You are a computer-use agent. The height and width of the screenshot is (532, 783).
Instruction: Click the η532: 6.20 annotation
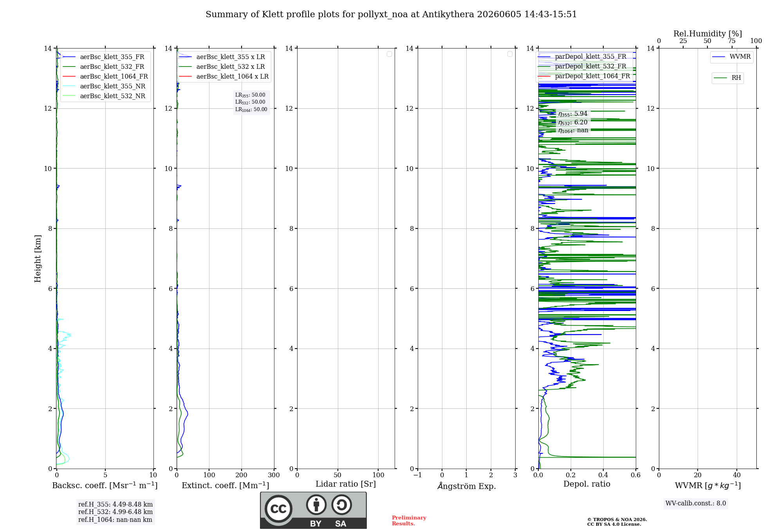(573, 122)
